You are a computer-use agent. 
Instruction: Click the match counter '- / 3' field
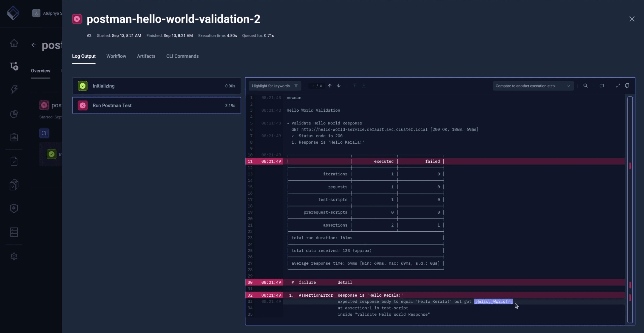click(317, 86)
